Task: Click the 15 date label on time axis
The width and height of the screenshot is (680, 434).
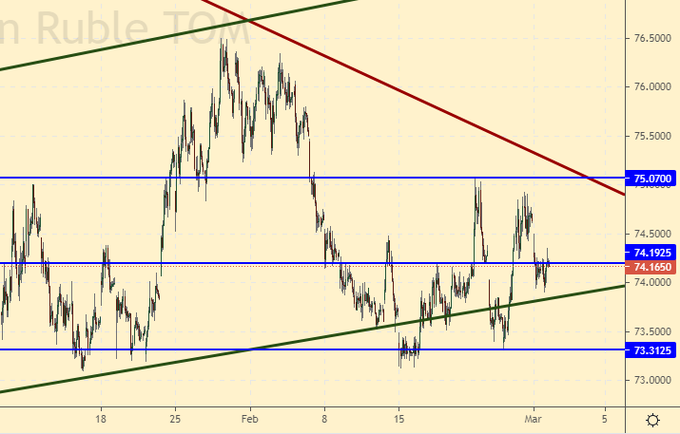Action: [398, 418]
